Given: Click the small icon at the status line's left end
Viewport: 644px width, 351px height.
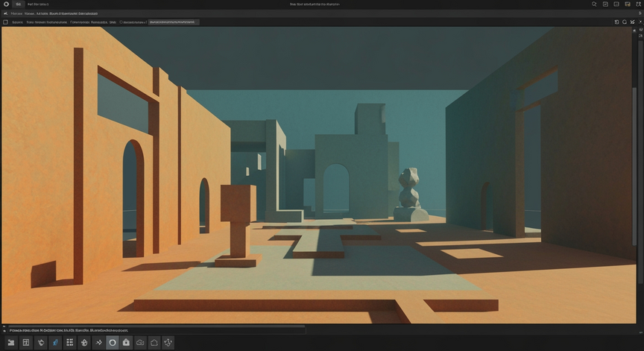Looking at the screenshot, I should (4, 330).
